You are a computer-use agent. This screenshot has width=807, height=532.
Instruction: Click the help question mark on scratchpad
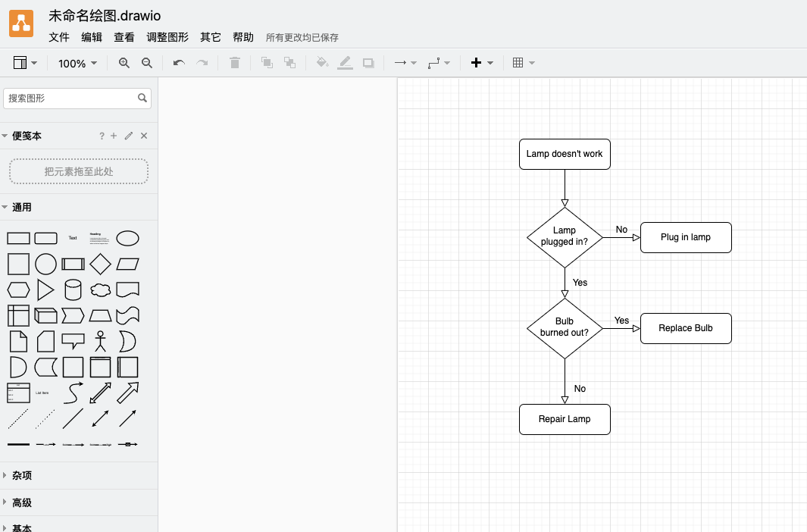click(x=102, y=136)
